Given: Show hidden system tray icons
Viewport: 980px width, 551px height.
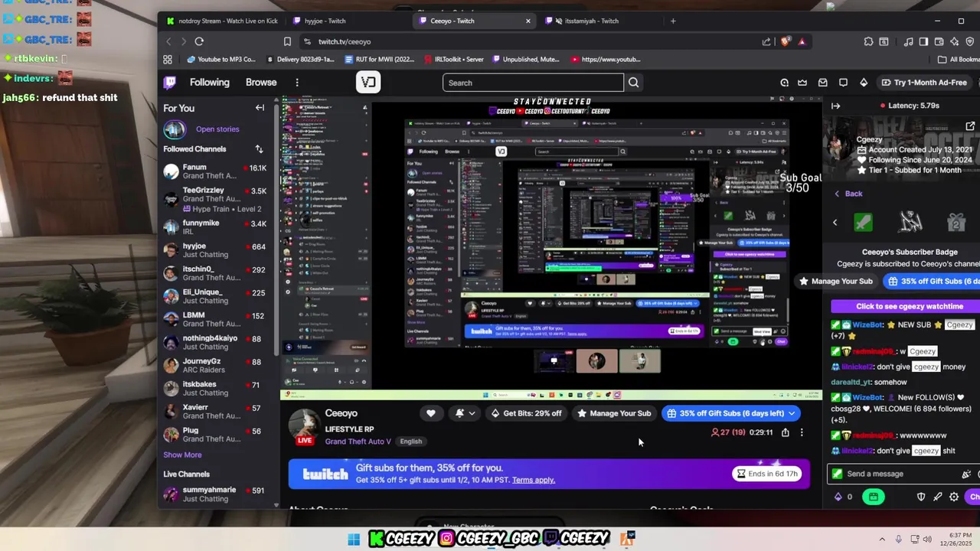Looking at the screenshot, I should (882, 539).
